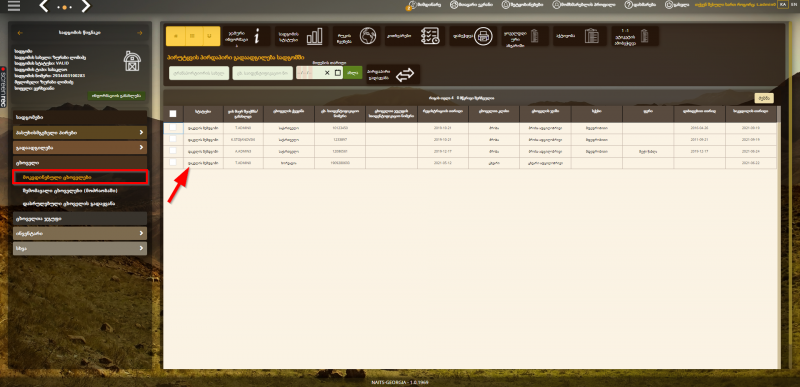Expand the first collapsible sidebar section with a chevron
Screen dimensions: 800x387
[x=80, y=133]
